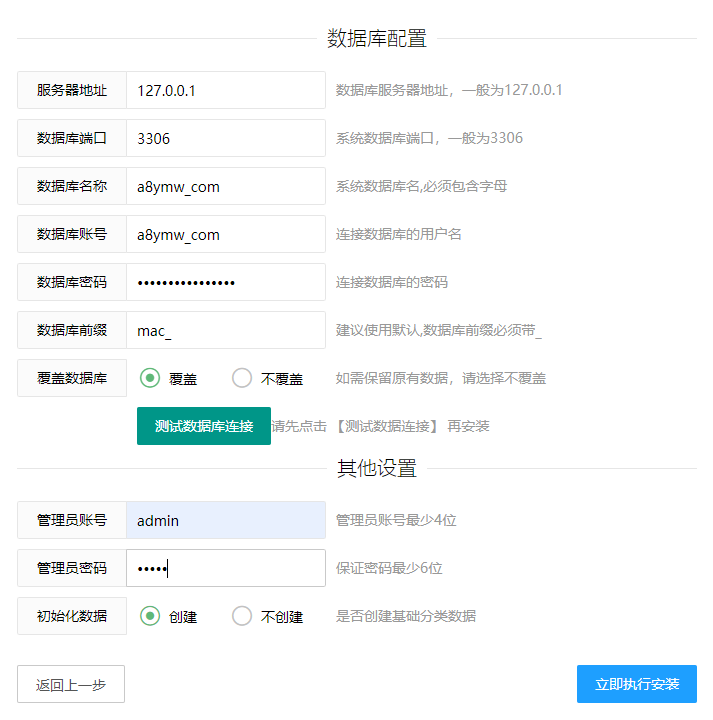Click the 服务器地址 label
This screenshot has width=713, height=720.
tap(72, 90)
